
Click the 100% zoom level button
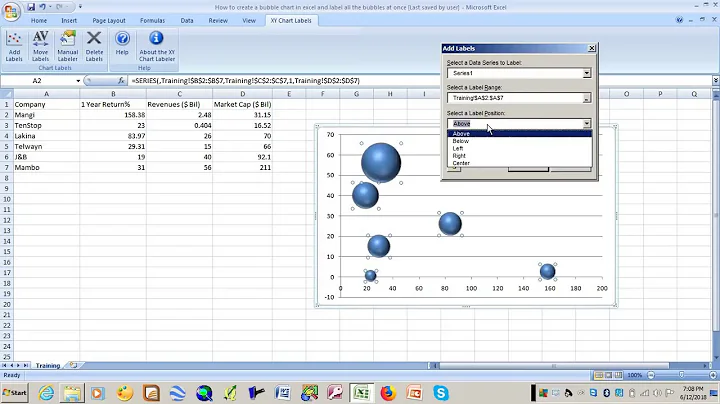[635, 375]
